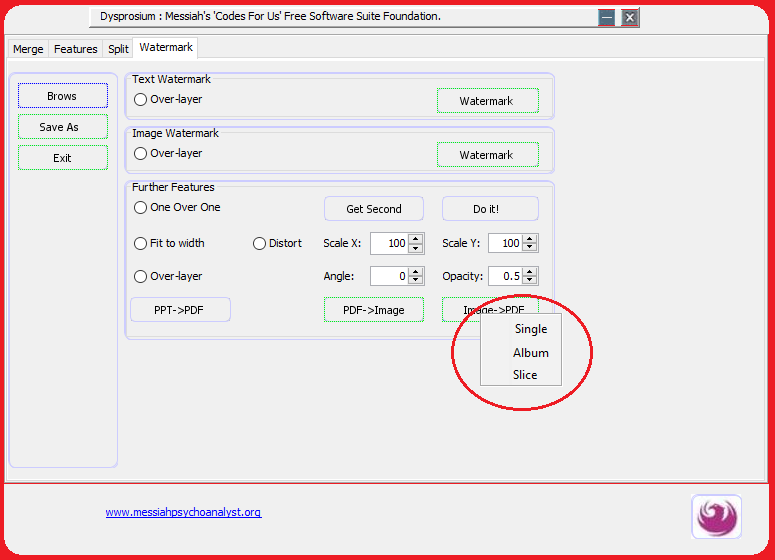Screen dimensions: 775x560
Task: Focus the Scale X input field
Action: (x=389, y=243)
